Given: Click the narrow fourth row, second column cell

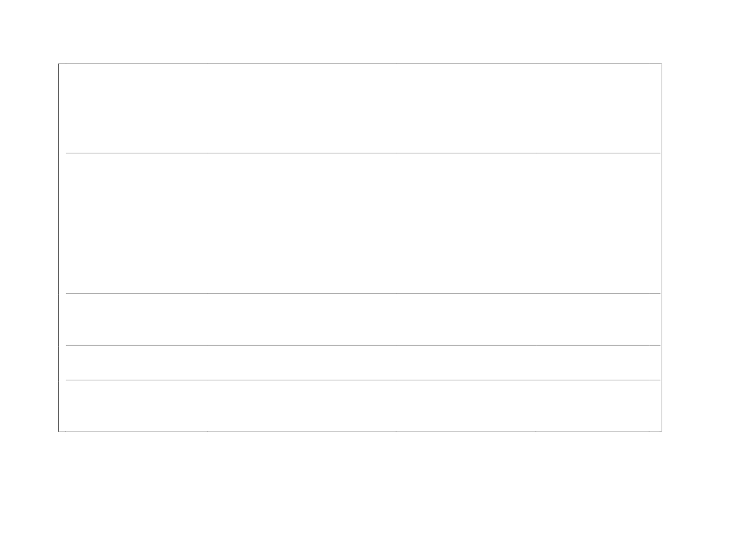Looking at the screenshot, I should (x=301, y=362).
